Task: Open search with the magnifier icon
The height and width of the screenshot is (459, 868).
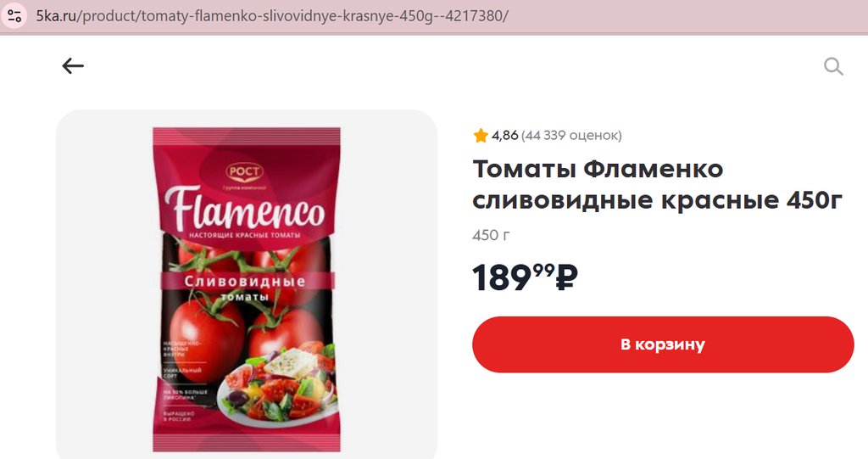Action: [x=833, y=66]
